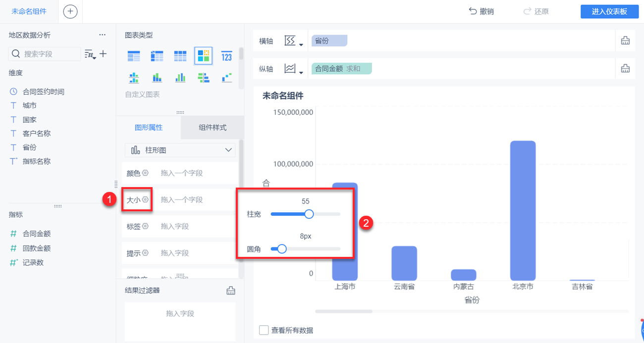
Task: Toggle the 查看所有数据 checkbox
Action: point(264,330)
